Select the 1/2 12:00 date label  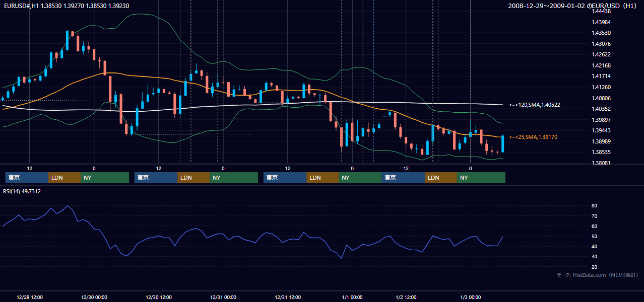pyautogui.click(x=406, y=297)
